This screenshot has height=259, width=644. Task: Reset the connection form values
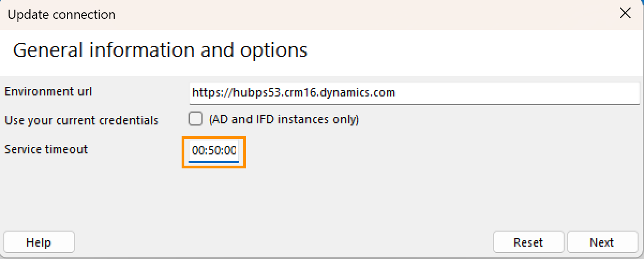pos(528,242)
